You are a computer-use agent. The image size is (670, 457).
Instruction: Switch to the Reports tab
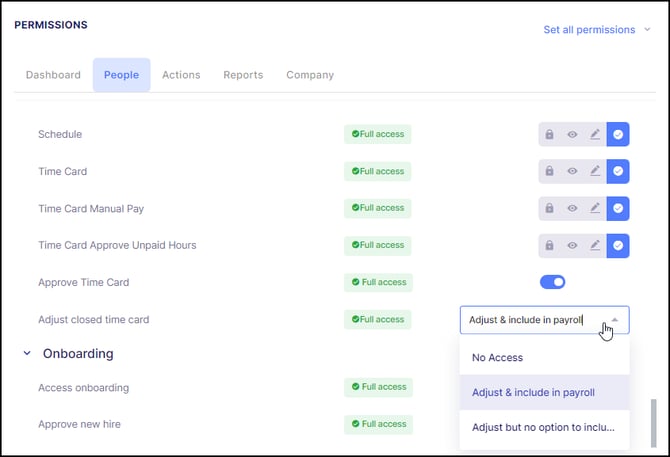point(243,75)
